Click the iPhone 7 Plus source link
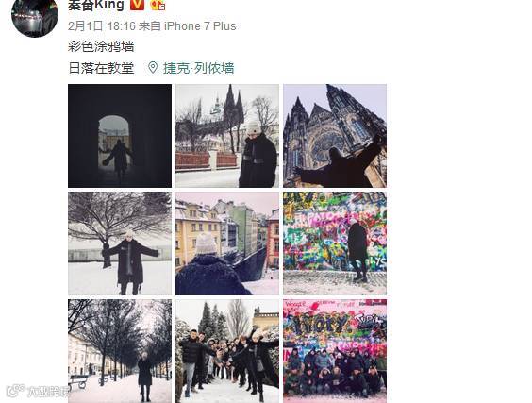532x403 pixels. [200, 26]
